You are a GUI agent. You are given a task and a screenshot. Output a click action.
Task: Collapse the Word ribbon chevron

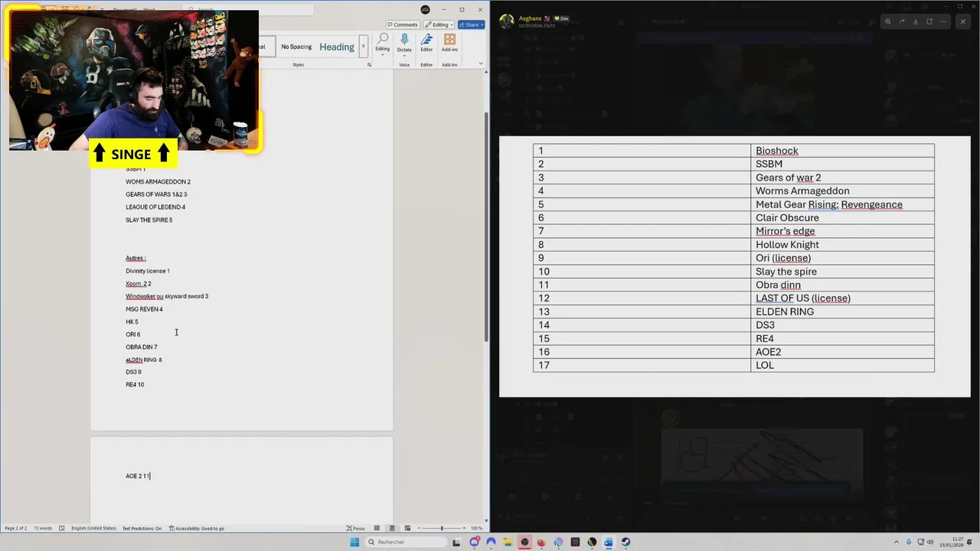pyautogui.click(x=482, y=64)
